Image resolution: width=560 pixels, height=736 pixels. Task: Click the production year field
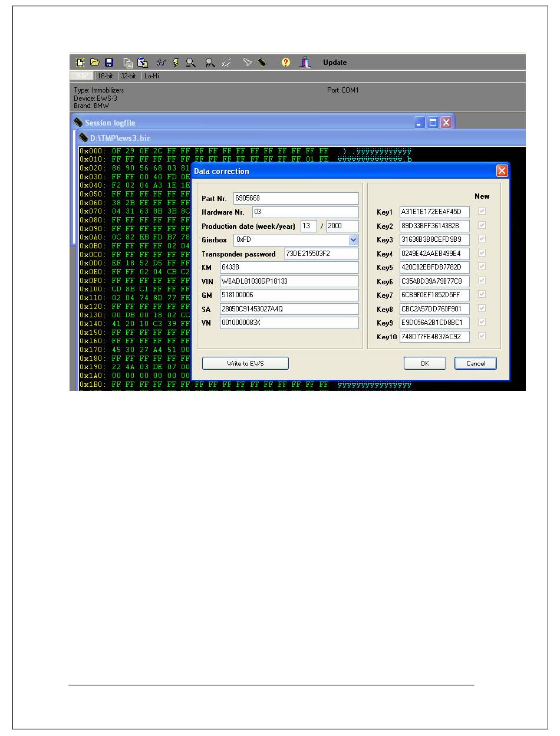pyautogui.click(x=342, y=226)
